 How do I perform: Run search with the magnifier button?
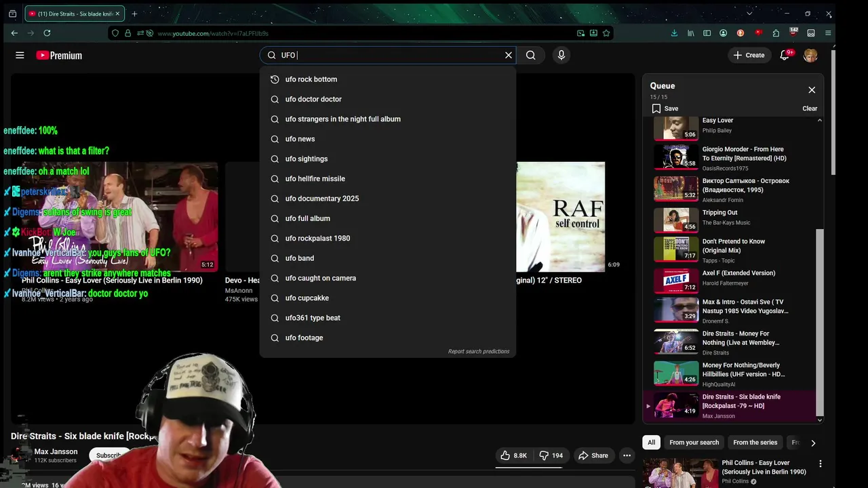coord(531,56)
